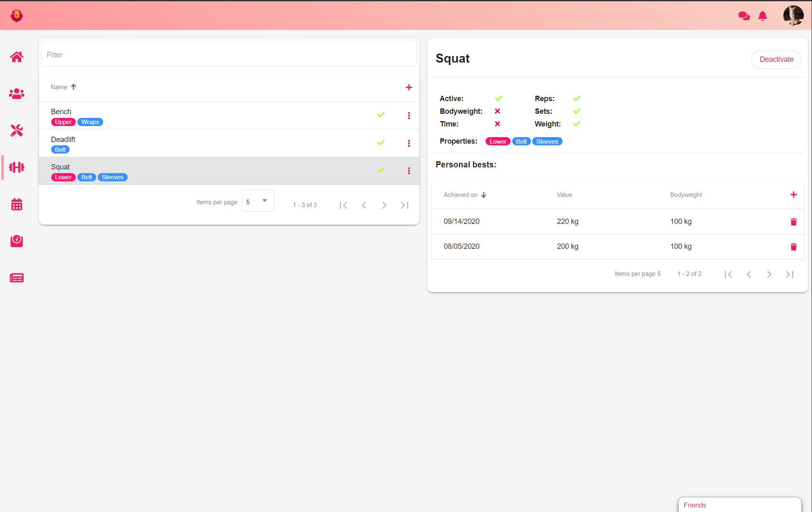812x512 pixels.
Task: Delete the 09/14/2020 personal best
Action: (x=793, y=222)
